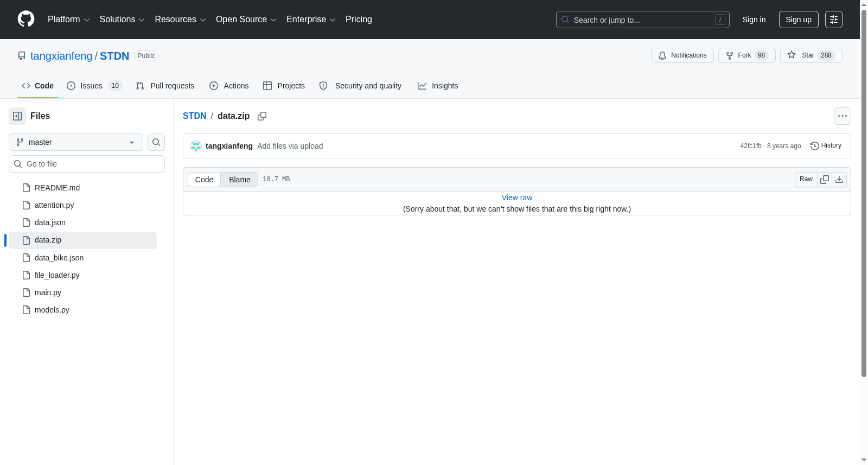Screen dimensions: 868x465
Task: Open the Pricing page
Action: pyautogui.click(x=359, y=20)
